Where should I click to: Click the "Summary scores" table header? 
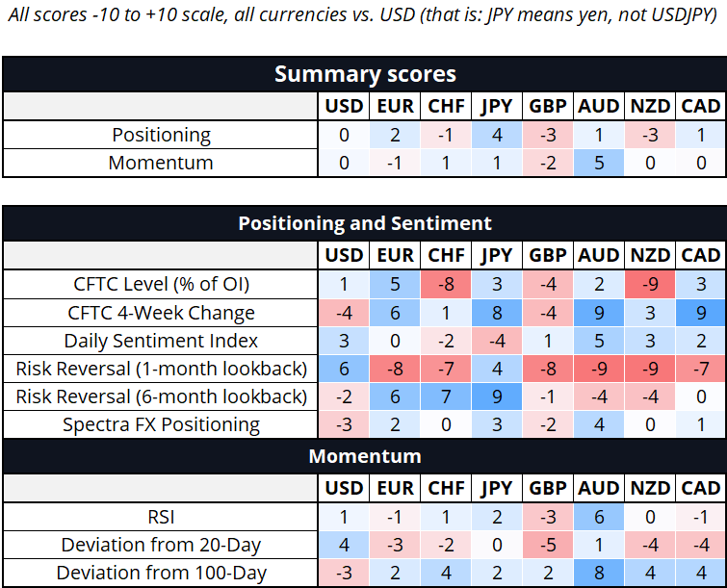point(365,74)
